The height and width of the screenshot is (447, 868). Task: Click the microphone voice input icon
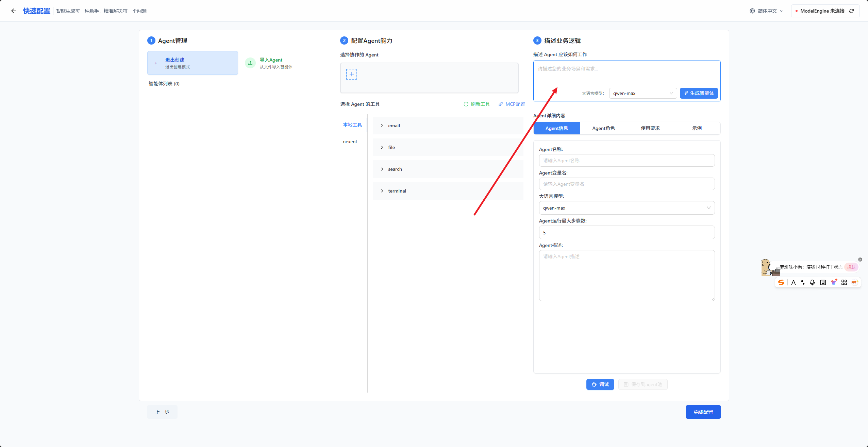pyautogui.click(x=812, y=282)
